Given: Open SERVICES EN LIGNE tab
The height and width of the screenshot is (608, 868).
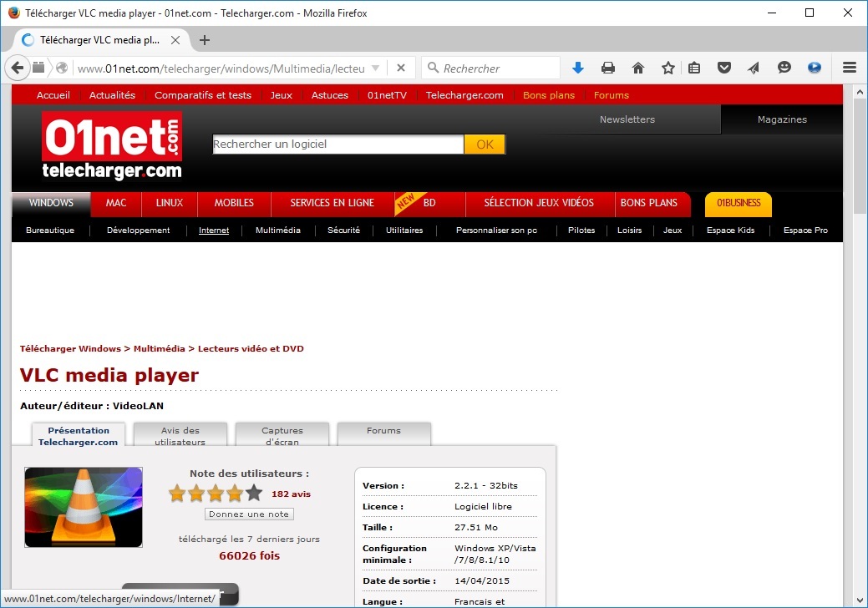Looking at the screenshot, I should [x=332, y=203].
